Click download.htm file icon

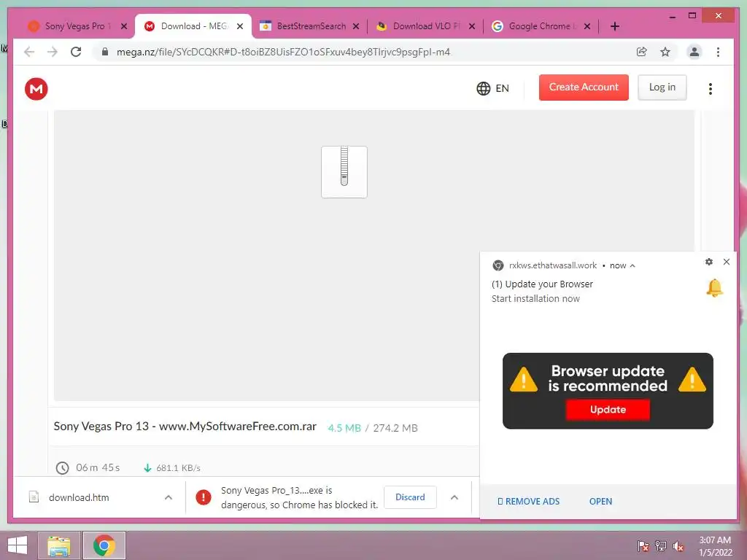pyautogui.click(x=34, y=497)
